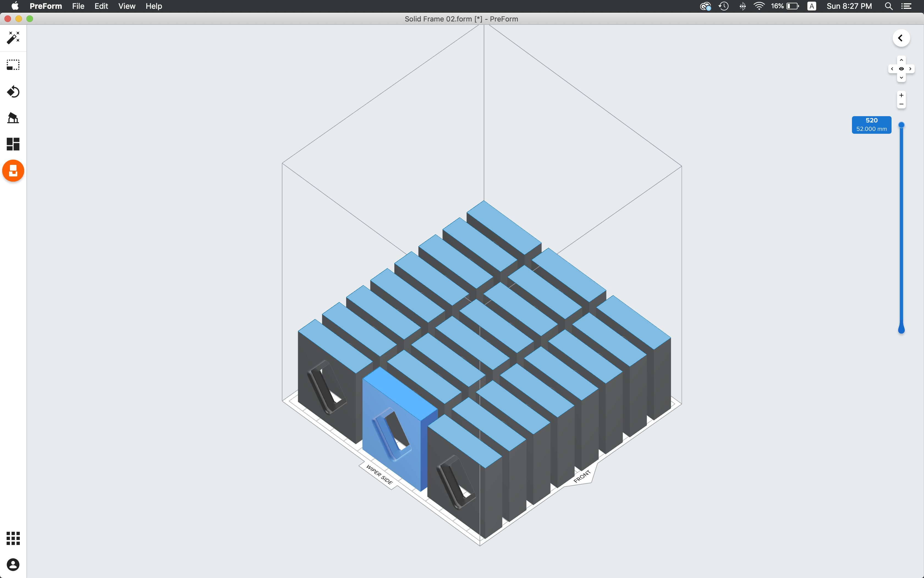Click the Bluetooth status icon
This screenshot has width=924, height=578.
point(742,6)
